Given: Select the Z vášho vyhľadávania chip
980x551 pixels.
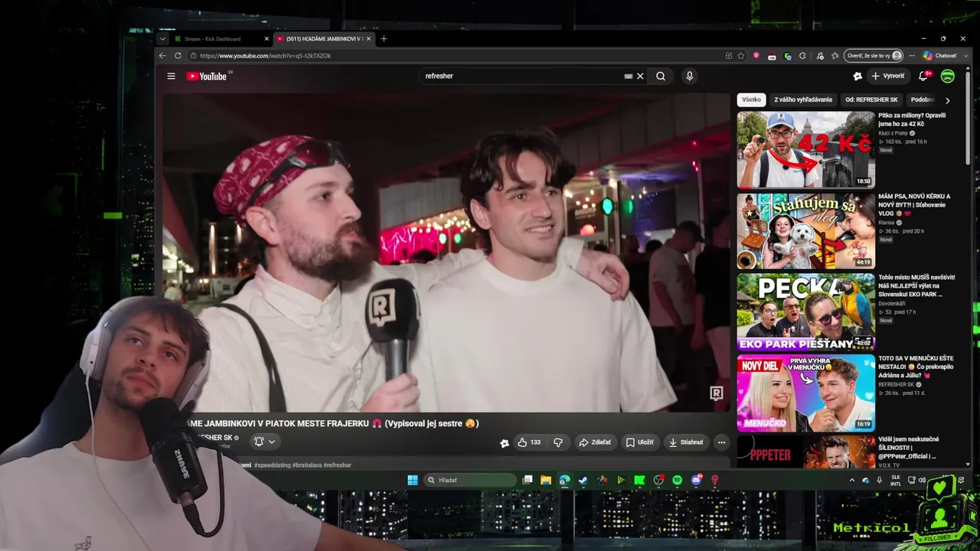Looking at the screenshot, I should [x=803, y=99].
